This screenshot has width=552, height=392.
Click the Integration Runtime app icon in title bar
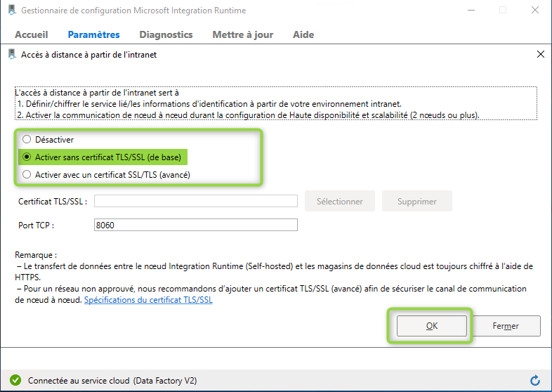click(13, 10)
